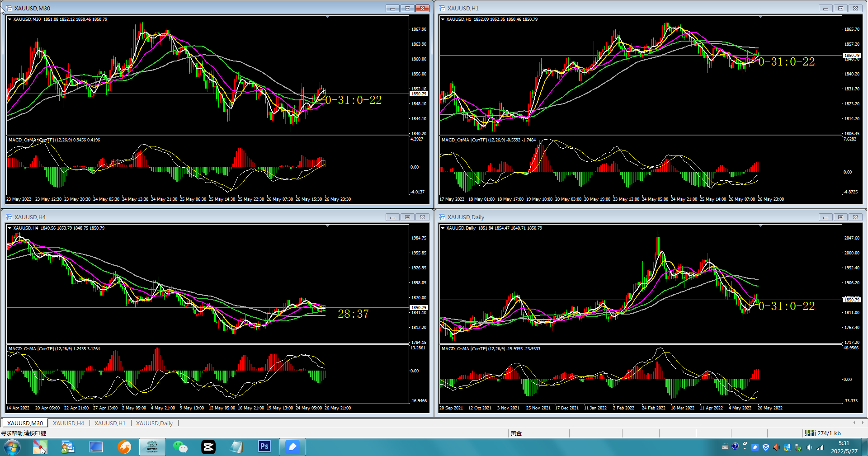Open WeChat from the taskbar
The image size is (868, 456).
[x=180, y=447]
